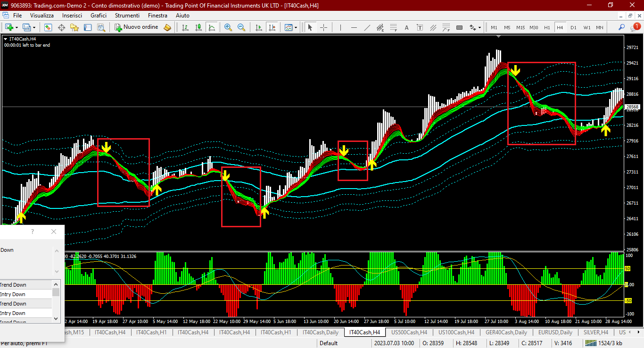
Task: Open the Visualizza menu
Action: (x=42, y=16)
